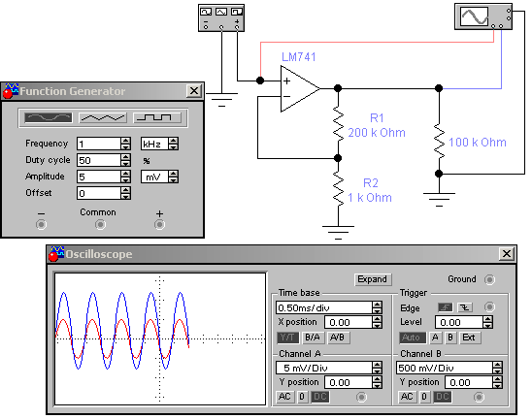
Task: Adjust Channel A Y position stepper
Action: click(377, 382)
